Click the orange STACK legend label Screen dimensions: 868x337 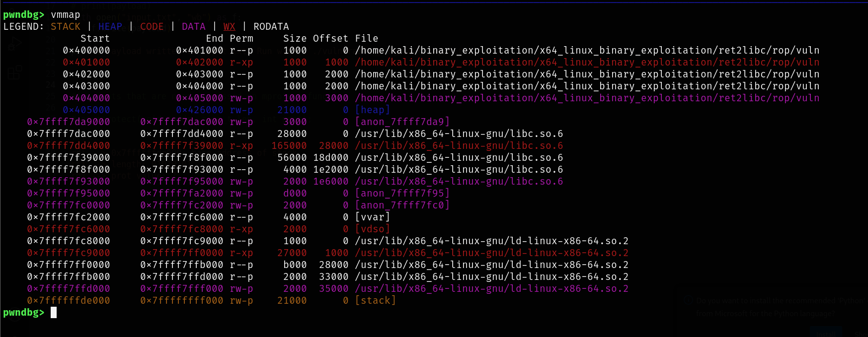coord(65,27)
